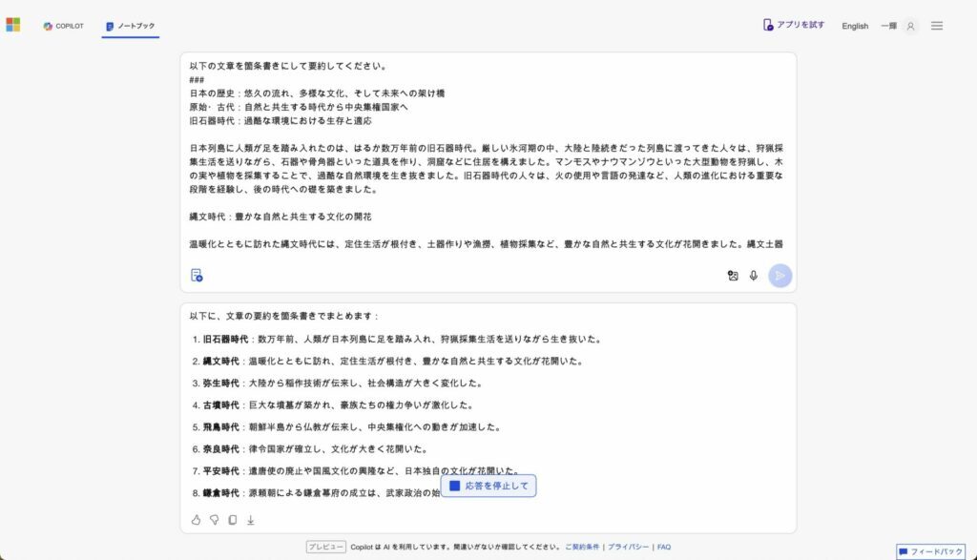Download the response with export icon
977x560 pixels.
pyautogui.click(x=251, y=520)
